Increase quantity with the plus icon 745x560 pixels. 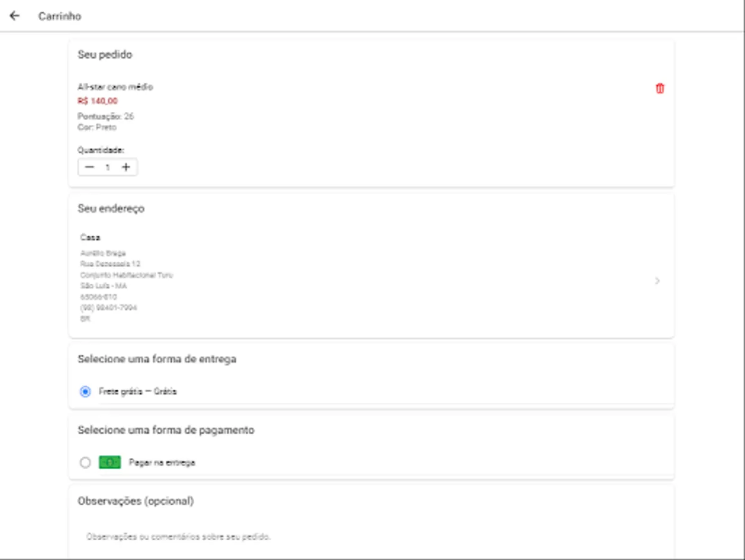pos(126,167)
